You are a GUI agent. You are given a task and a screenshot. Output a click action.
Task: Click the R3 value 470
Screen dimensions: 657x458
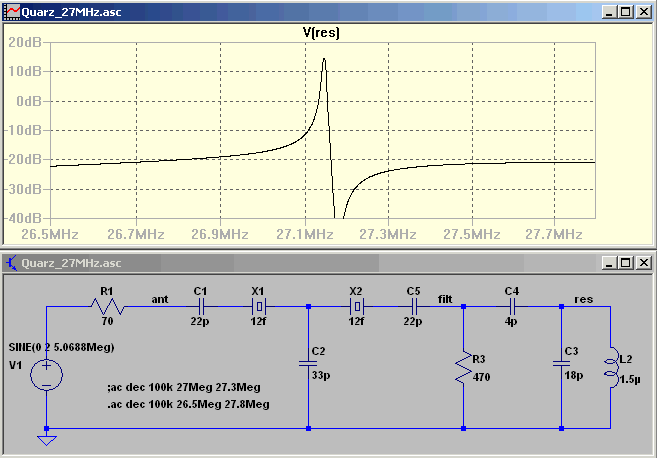[481, 377]
